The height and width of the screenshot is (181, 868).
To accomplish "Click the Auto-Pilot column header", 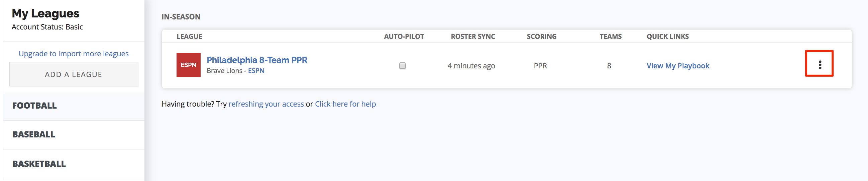I will click(404, 37).
